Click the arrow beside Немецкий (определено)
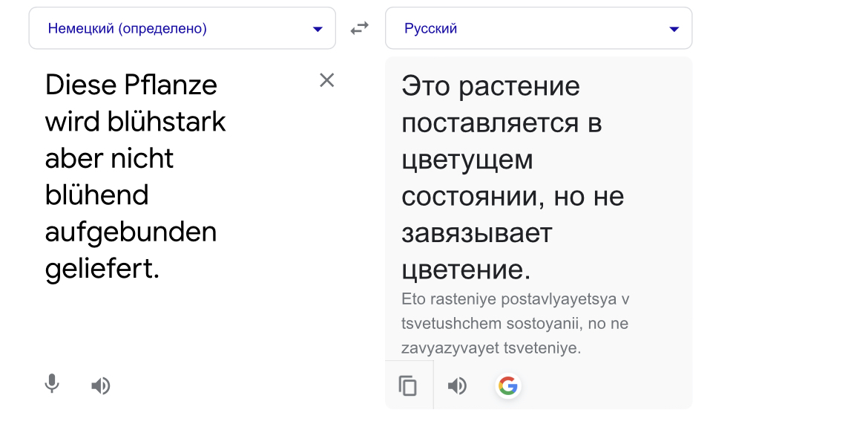The image size is (868, 424). pos(318,29)
